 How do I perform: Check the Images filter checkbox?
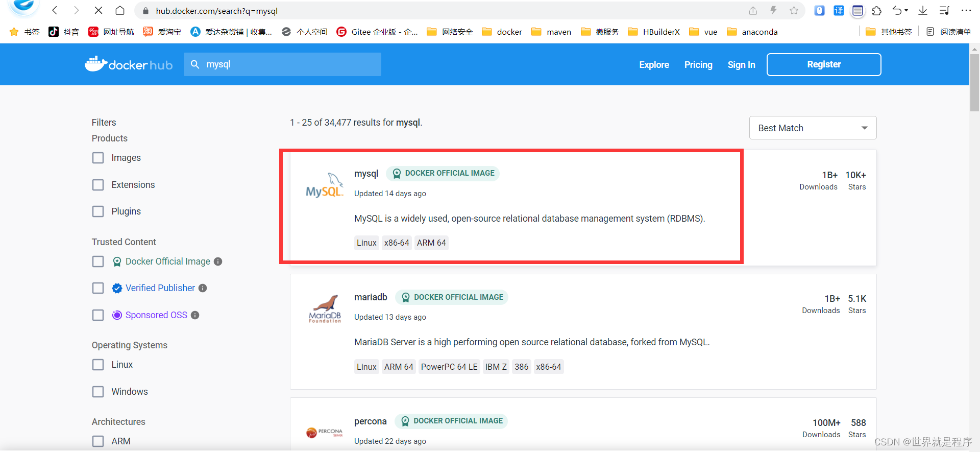98,158
